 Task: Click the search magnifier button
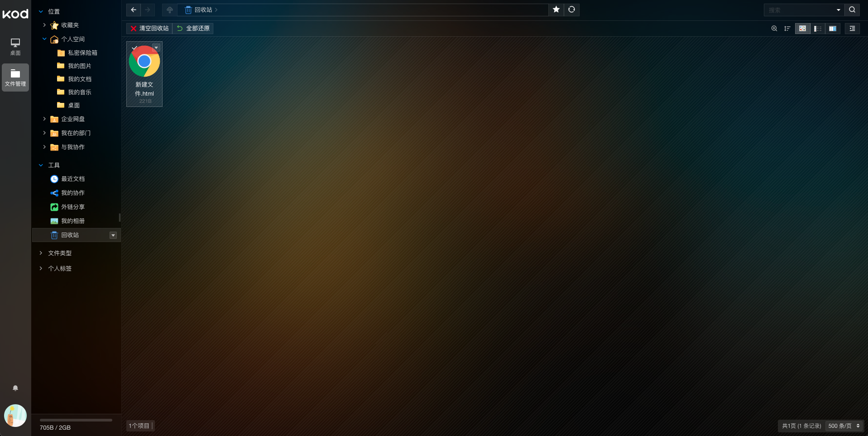click(852, 10)
